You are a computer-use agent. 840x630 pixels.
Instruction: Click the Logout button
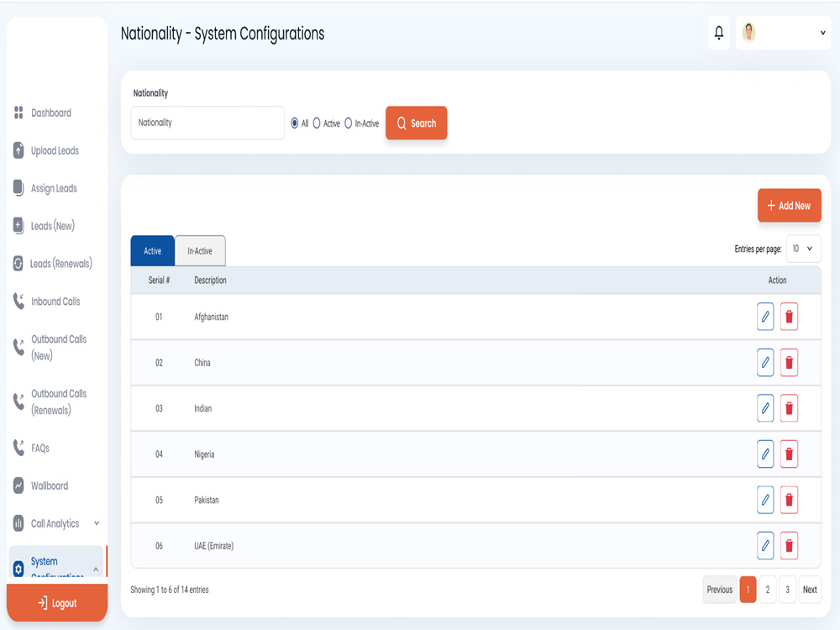57,602
